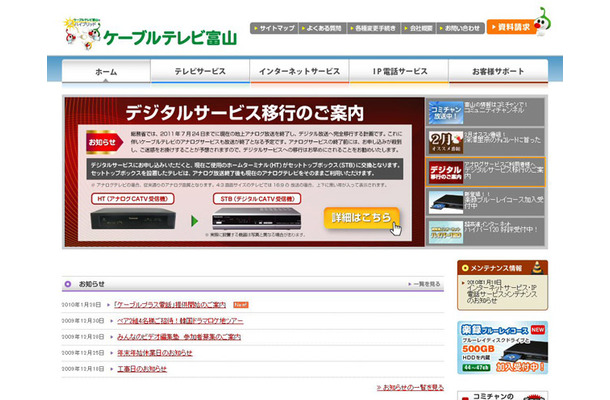Click the NEW badge on 楽録 banner
Viewport: 610px width, 400px height.
(x=538, y=329)
